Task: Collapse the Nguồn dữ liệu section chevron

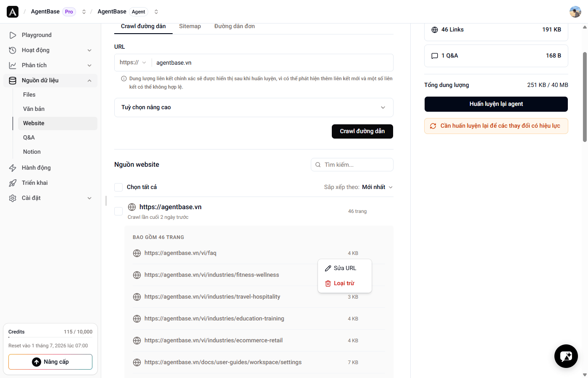Action: (89, 81)
